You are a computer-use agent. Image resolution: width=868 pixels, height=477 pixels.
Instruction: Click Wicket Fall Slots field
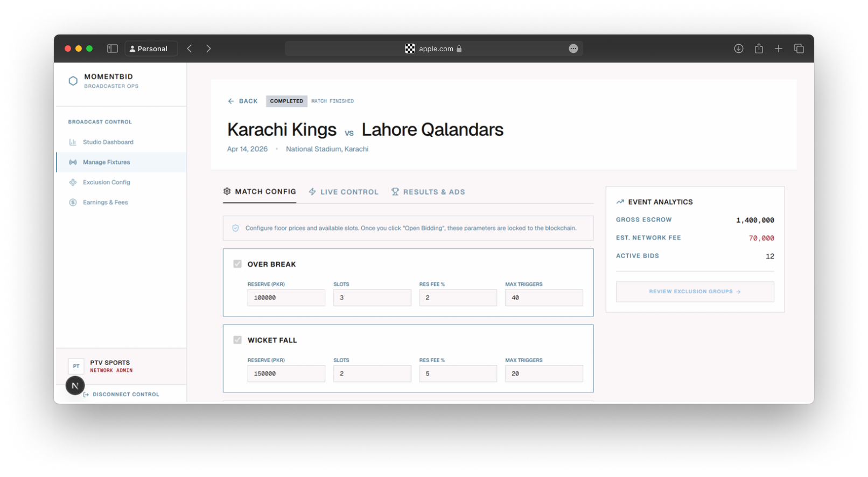(372, 374)
